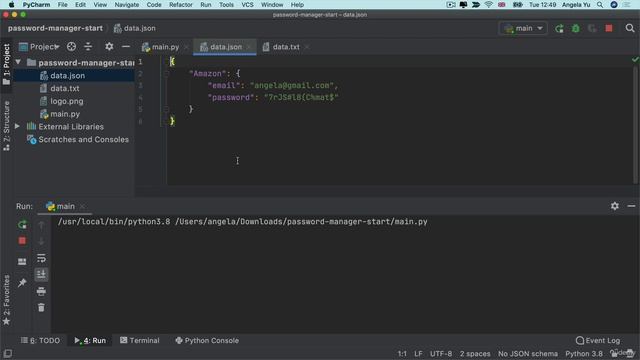
Task: Click the 2 spaces indent setting
Action: tap(475, 353)
